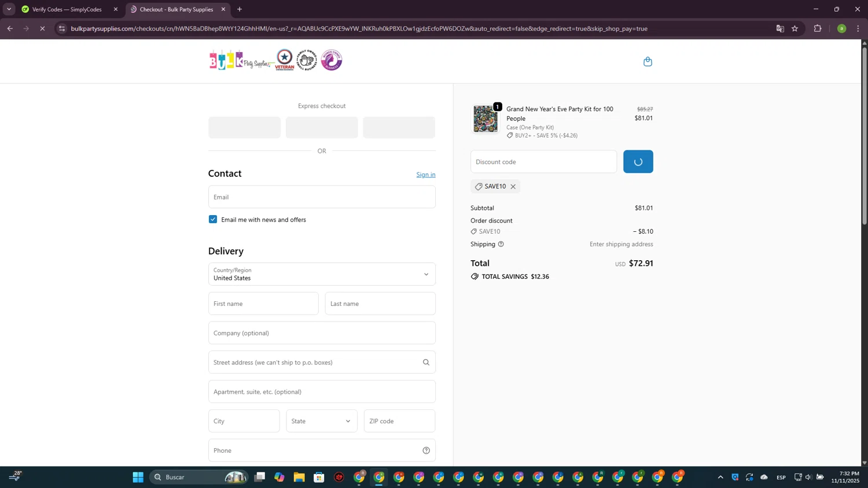Click the Apply discount button with spinner
The image size is (868, 488).
638,162
